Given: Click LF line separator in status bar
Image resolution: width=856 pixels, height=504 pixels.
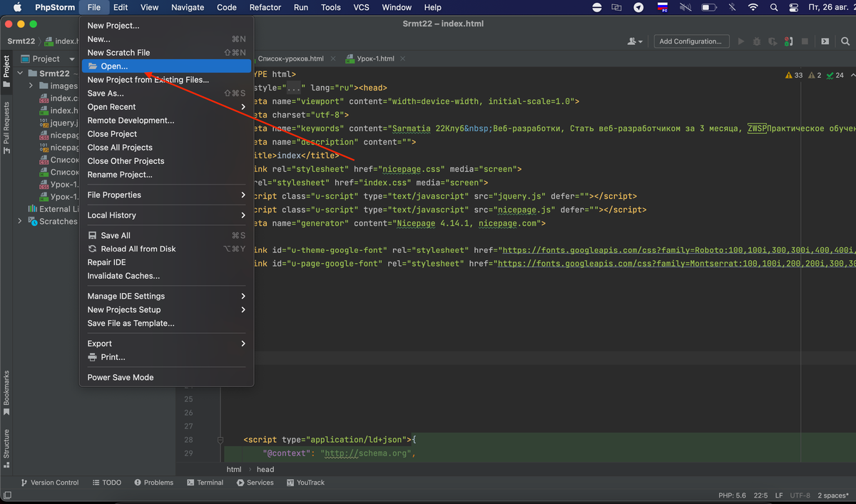Looking at the screenshot, I should pyautogui.click(x=779, y=495).
